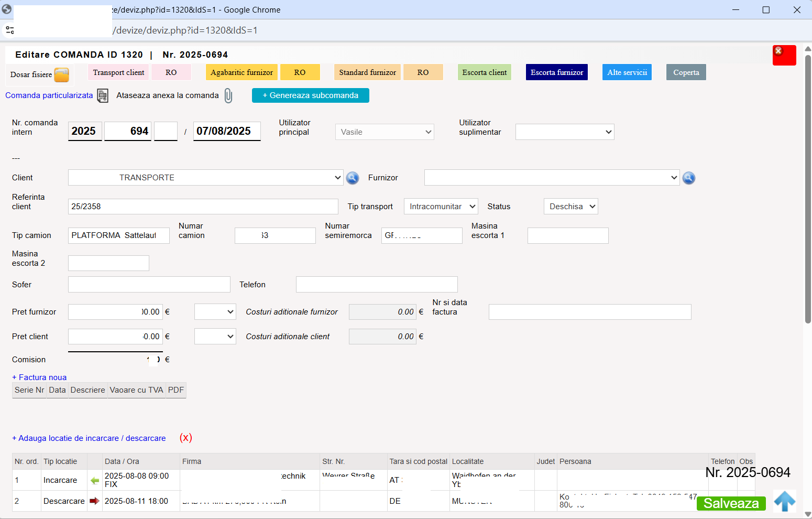Click the search icon next to Client
The width and height of the screenshot is (812, 519).
tap(353, 178)
